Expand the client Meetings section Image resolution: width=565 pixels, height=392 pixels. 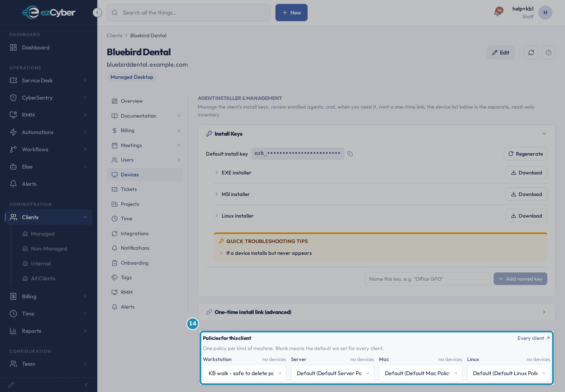tap(145, 145)
